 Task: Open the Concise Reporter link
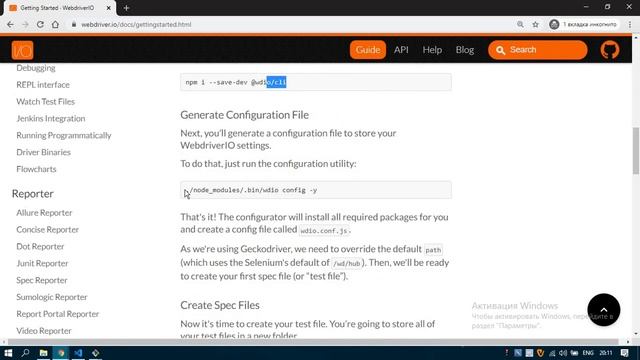point(47,229)
